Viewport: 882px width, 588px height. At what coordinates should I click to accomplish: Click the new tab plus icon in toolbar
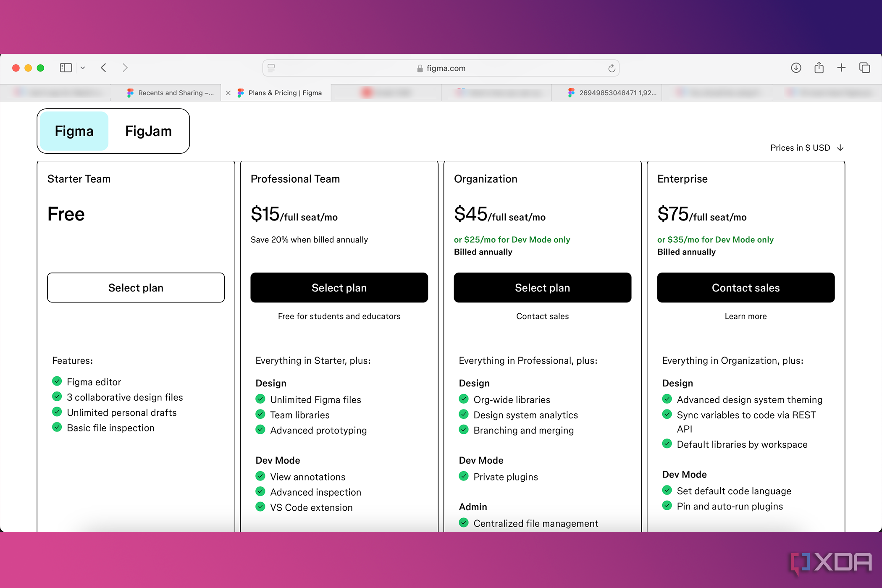pyautogui.click(x=841, y=68)
